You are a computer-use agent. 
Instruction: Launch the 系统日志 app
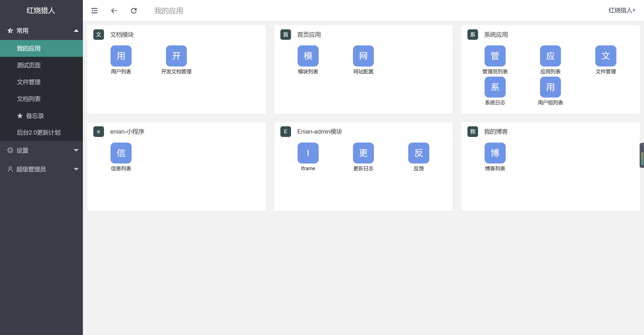(495, 87)
